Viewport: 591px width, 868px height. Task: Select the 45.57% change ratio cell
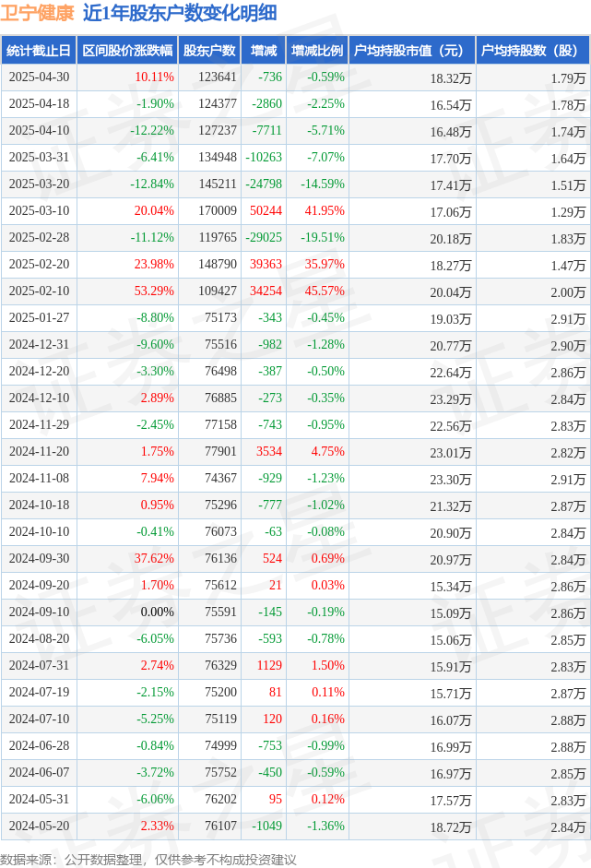click(x=325, y=291)
